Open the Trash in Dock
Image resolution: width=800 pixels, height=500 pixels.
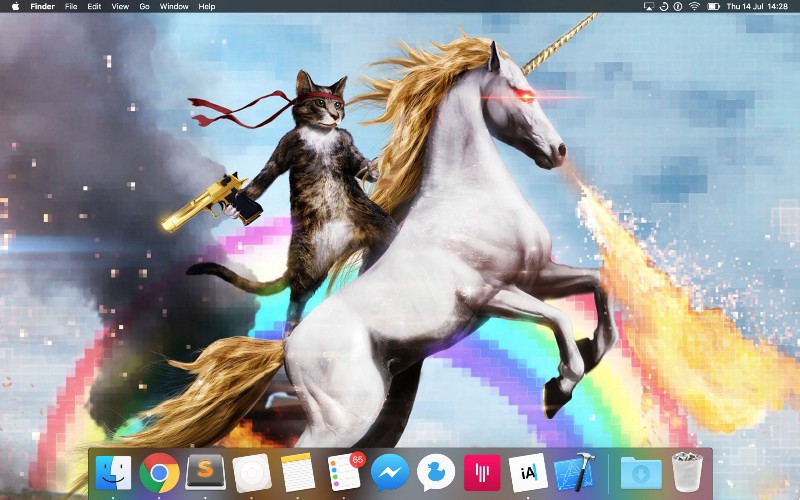[x=687, y=472]
